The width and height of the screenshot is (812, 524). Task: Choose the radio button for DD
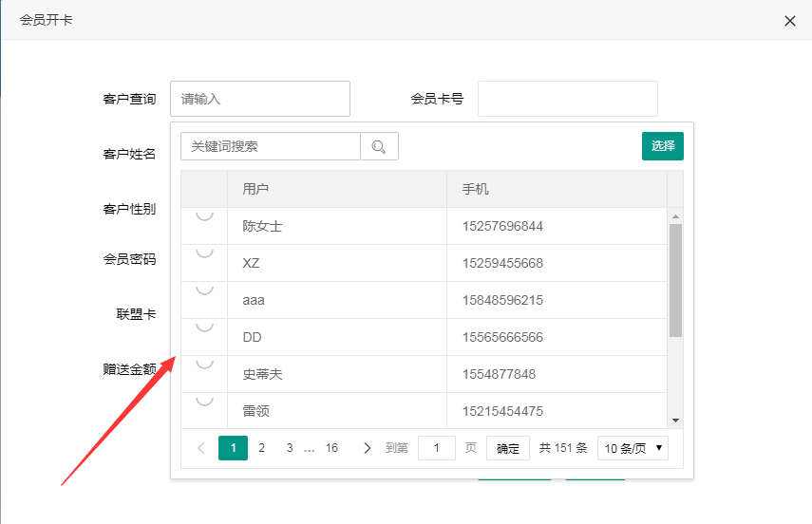pos(204,327)
